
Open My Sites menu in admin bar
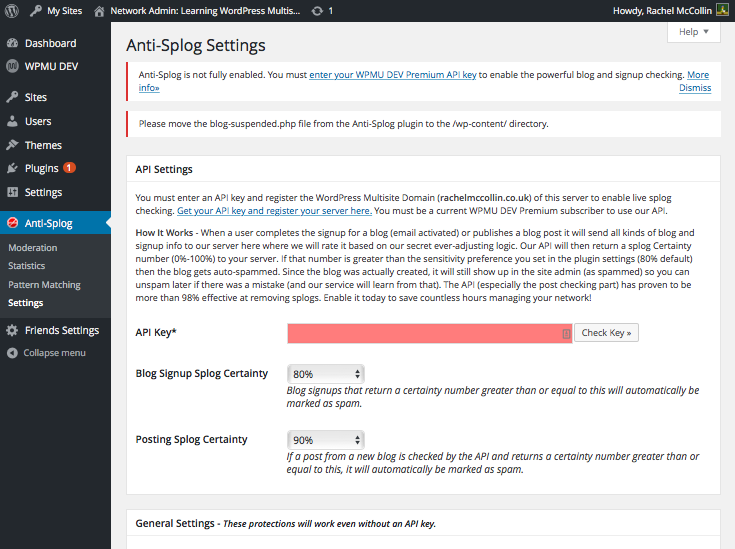65,11
